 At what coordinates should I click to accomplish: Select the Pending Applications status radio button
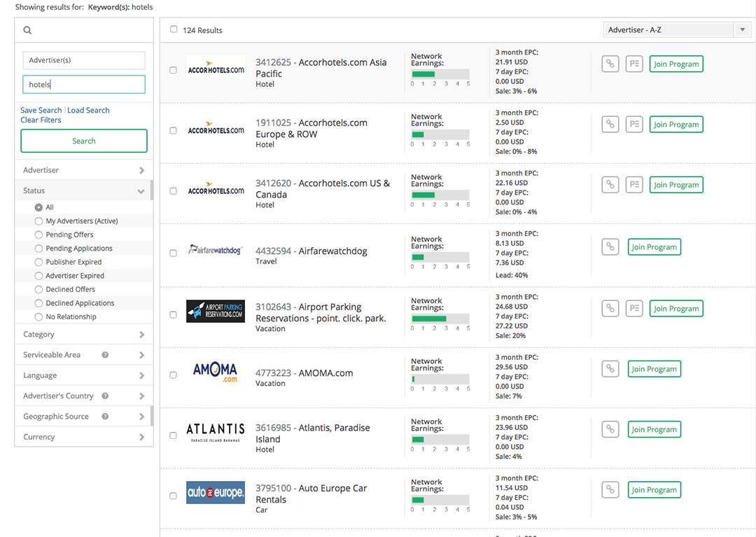pos(38,249)
